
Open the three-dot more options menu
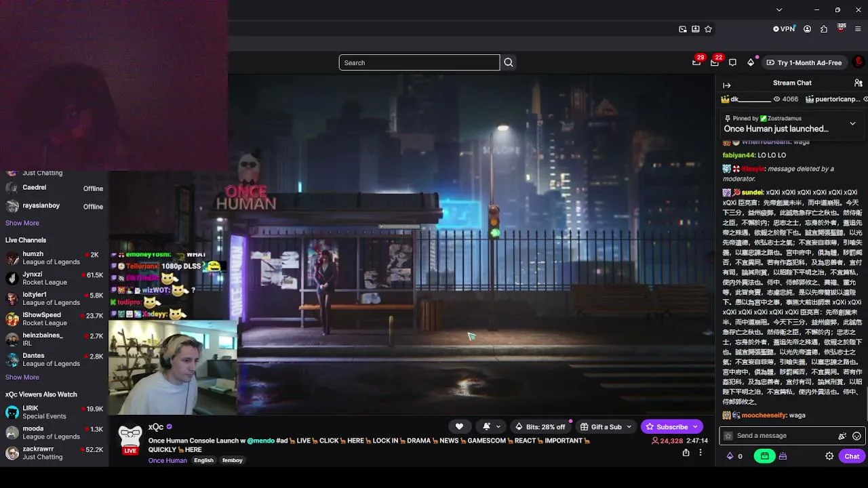(701, 452)
